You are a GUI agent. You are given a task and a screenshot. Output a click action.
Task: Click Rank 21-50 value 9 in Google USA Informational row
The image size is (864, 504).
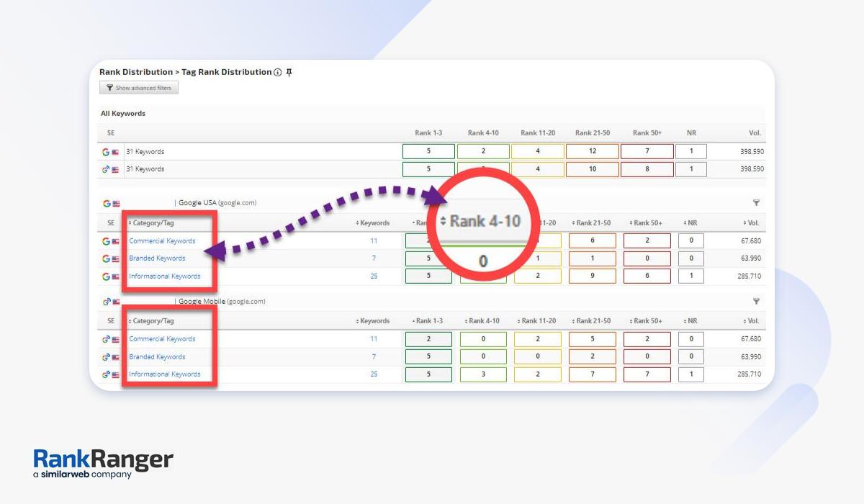click(x=593, y=276)
